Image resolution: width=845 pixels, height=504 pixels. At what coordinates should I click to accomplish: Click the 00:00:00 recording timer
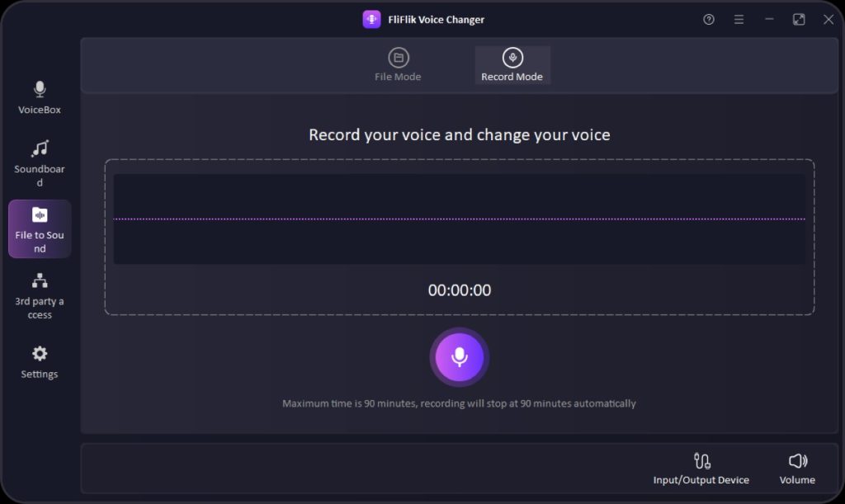click(x=459, y=290)
